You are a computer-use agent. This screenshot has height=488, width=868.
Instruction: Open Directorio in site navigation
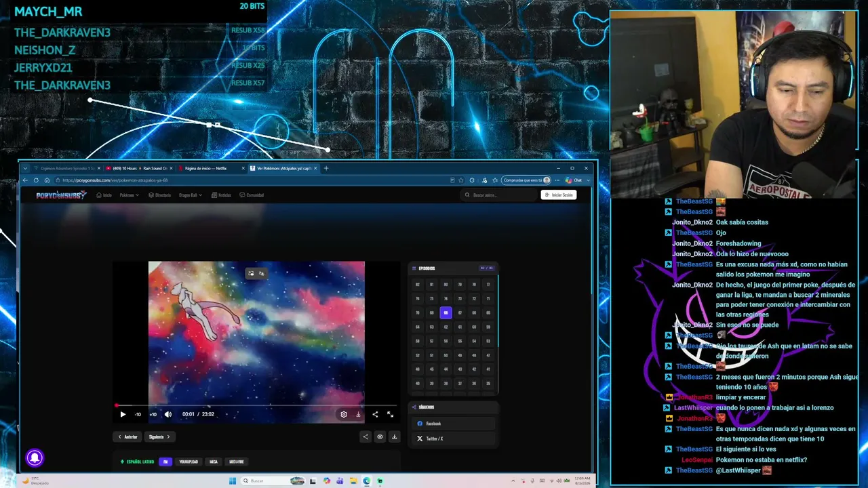coord(160,195)
